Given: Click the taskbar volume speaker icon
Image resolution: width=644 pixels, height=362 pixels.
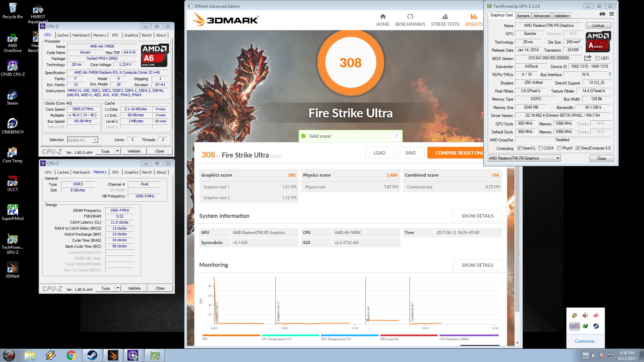Looking at the screenshot, I should (594, 356).
